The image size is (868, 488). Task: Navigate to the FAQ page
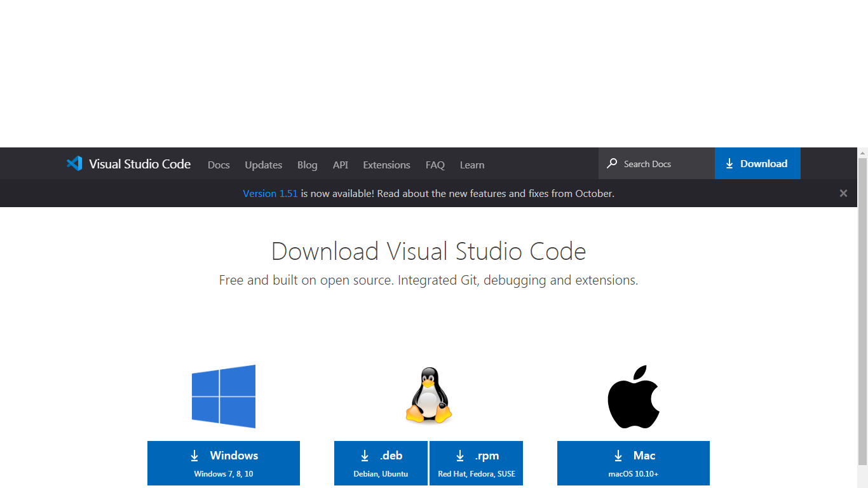435,165
